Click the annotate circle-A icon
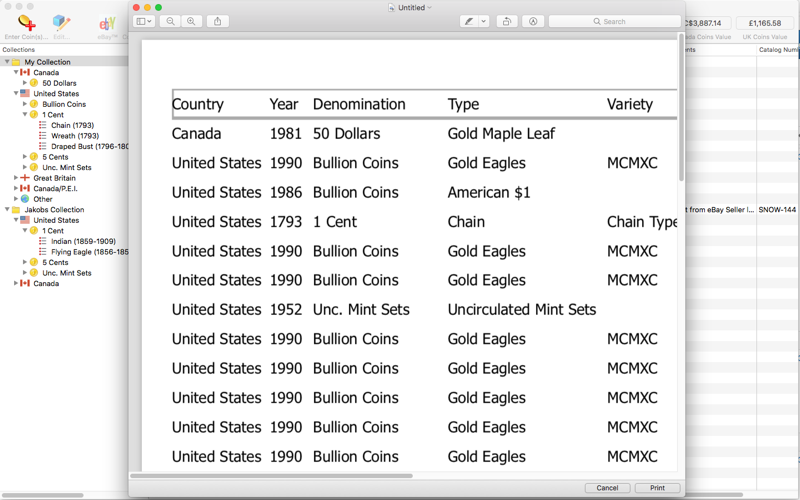The height and width of the screenshot is (500, 800). click(x=533, y=21)
